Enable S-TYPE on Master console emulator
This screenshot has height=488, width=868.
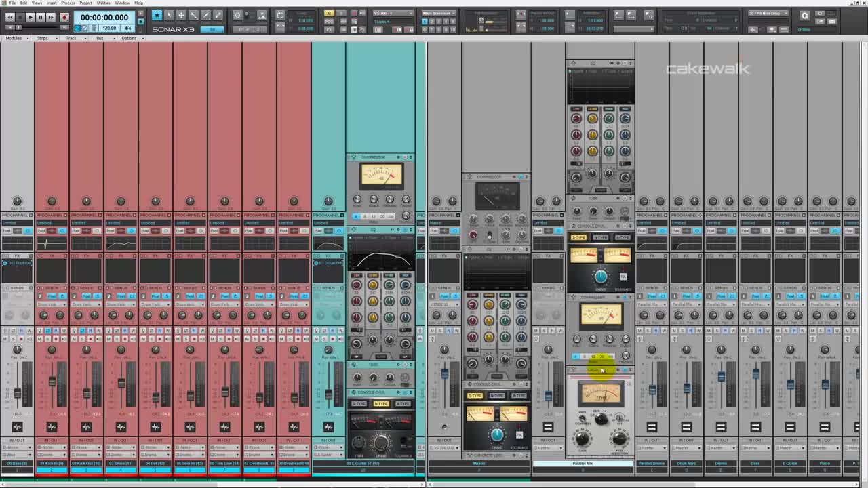(475, 396)
